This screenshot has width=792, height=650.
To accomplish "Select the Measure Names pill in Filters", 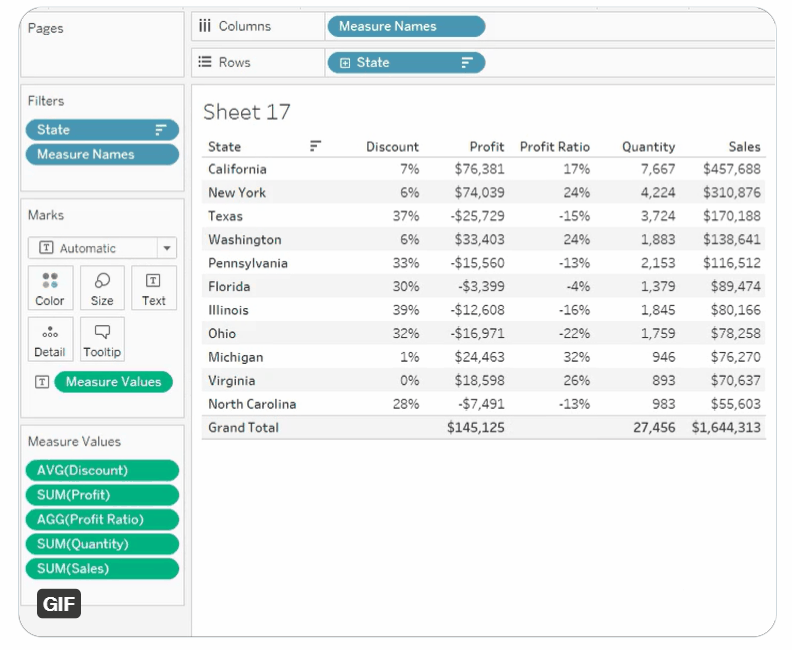I will tap(102, 155).
